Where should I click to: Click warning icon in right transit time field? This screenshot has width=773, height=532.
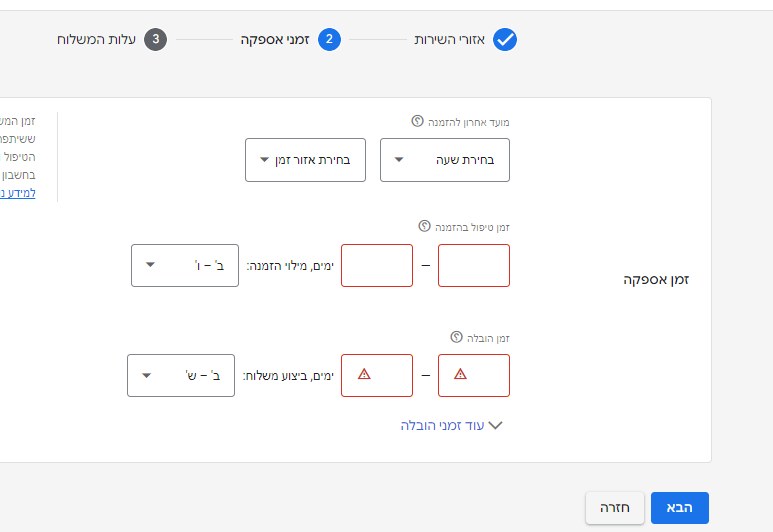coord(460,374)
